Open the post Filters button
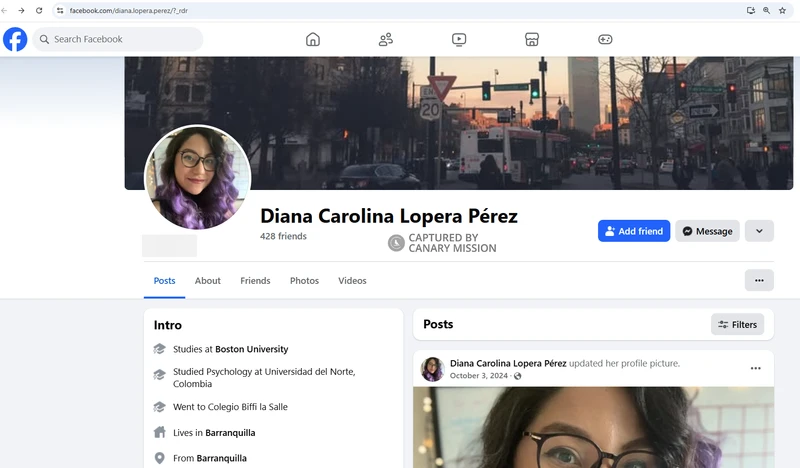This screenshot has height=468, width=800. click(x=737, y=325)
